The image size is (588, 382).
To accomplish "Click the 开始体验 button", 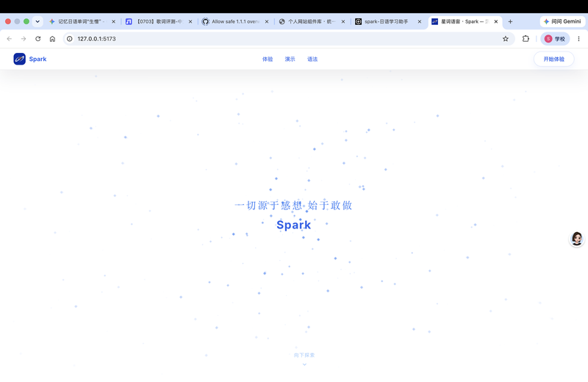I will tap(554, 59).
